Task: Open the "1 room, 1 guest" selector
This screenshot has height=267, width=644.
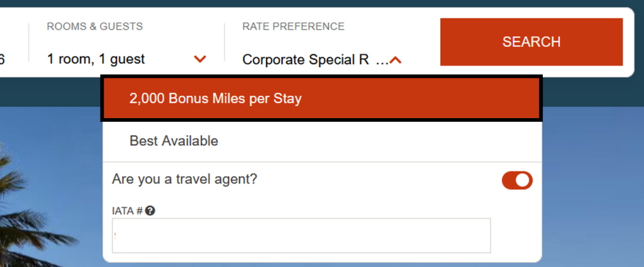Action: 96,60
